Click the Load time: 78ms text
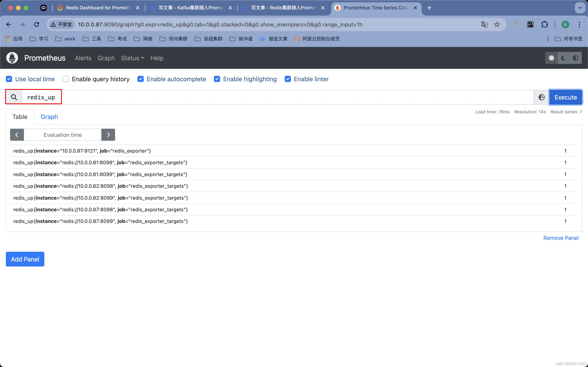The image size is (588, 367). click(492, 112)
